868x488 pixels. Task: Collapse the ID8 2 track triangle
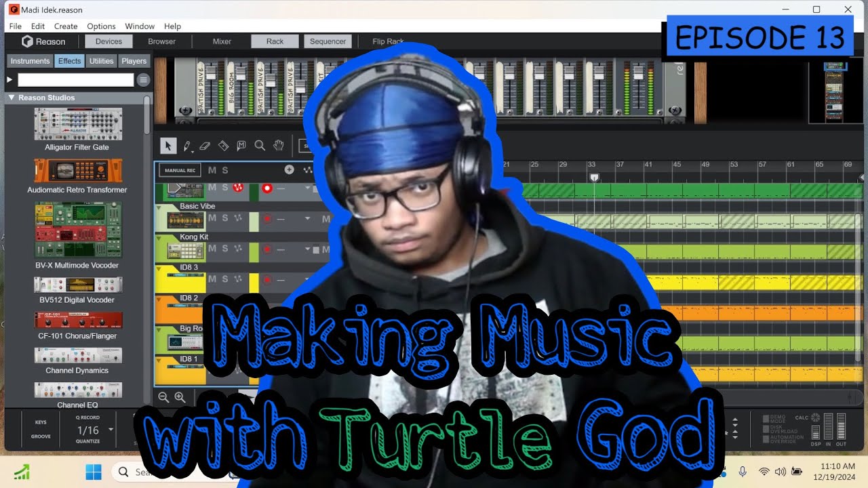click(x=159, y=299)
